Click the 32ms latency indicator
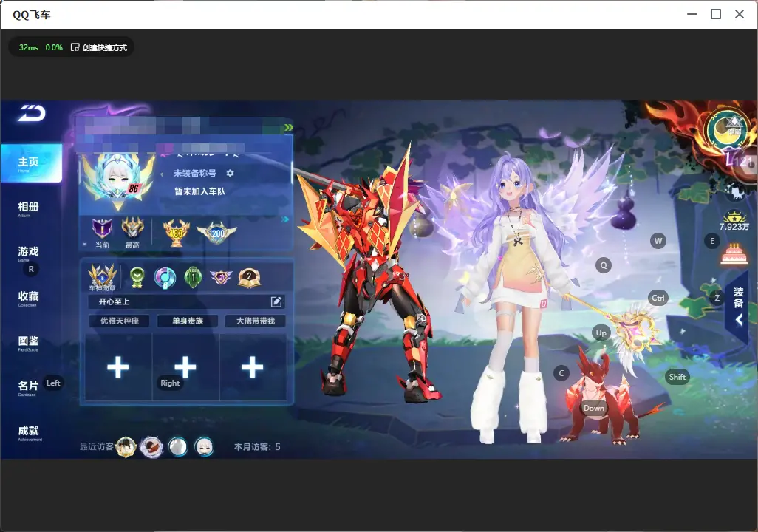The height and width of the screenshot is (532, 758). [x=29, y=47]
